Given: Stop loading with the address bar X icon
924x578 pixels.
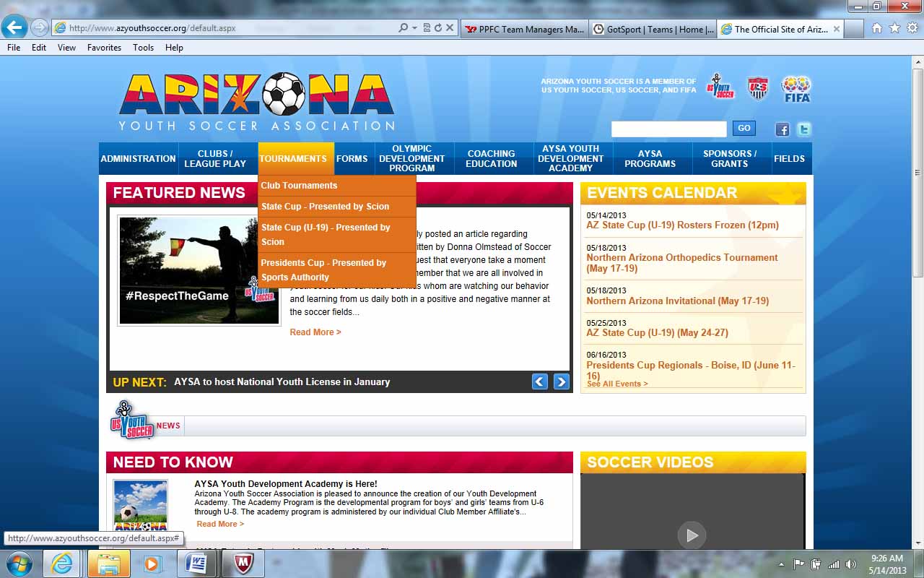Looking at the screenshot, I should click(x=449, y=28).
